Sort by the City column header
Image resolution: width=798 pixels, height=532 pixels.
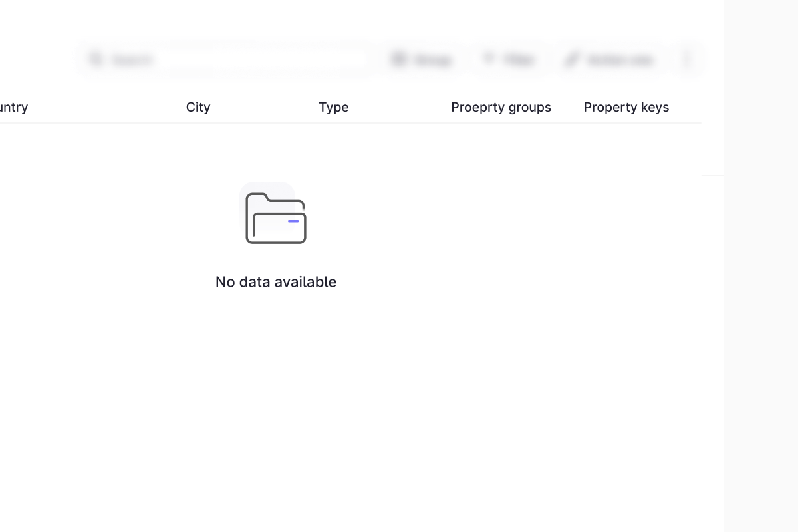[x=198, y=107]
